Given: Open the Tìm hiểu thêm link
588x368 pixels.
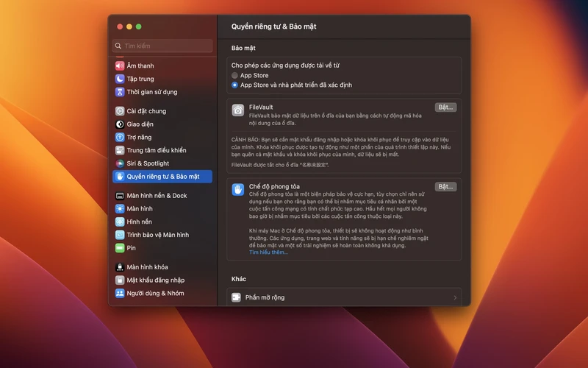Looking at the screenshot, I should [268, 252].
